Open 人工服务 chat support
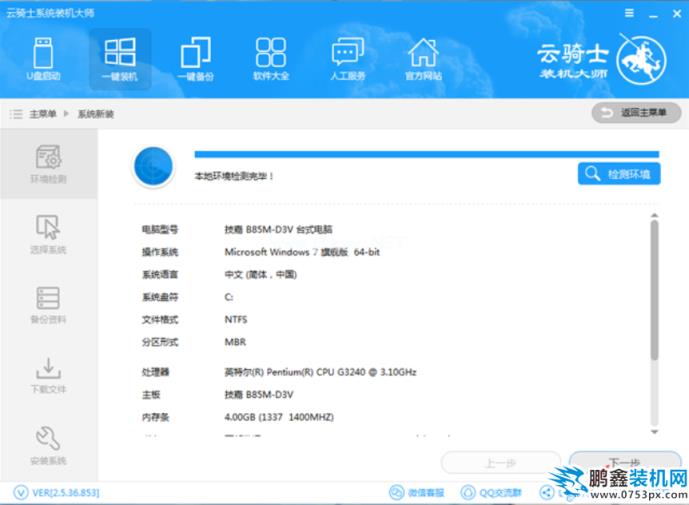Image resolution: width=689 pixels, height=505 pixels. [348, 59]
